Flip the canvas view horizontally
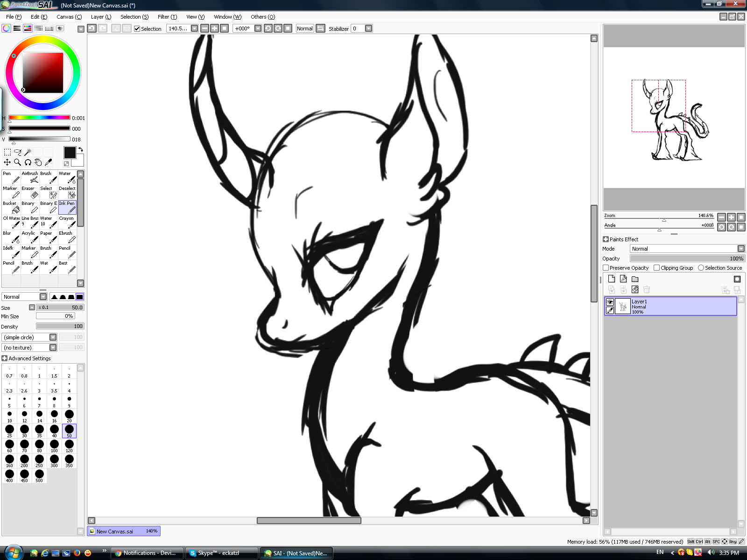This screenshot has height=560, width=747. pos(320,28)
